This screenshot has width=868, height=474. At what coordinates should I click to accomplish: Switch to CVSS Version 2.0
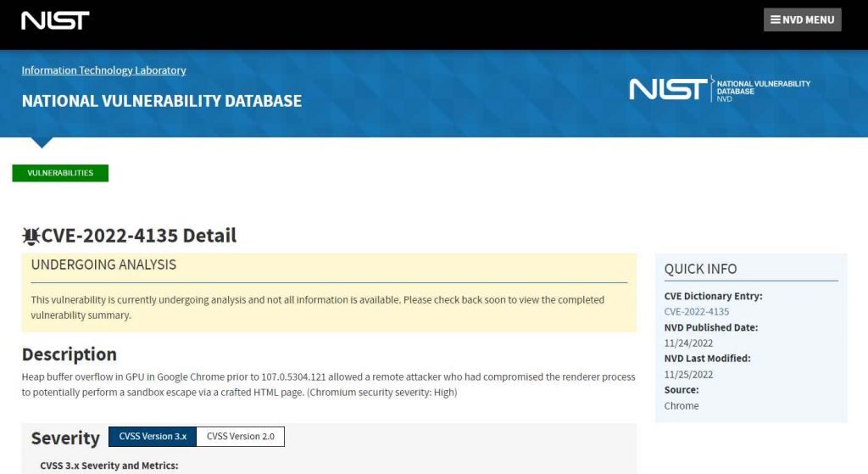[x=240, y=437]
